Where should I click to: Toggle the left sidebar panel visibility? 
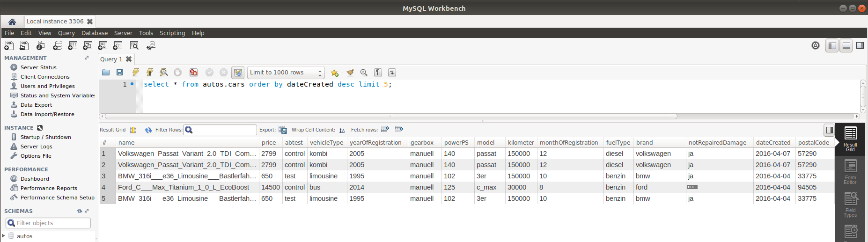click(x=832, y=46)
